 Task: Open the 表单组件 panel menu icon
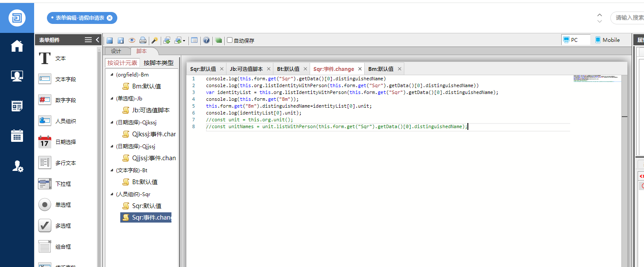(x=88, y=40)
